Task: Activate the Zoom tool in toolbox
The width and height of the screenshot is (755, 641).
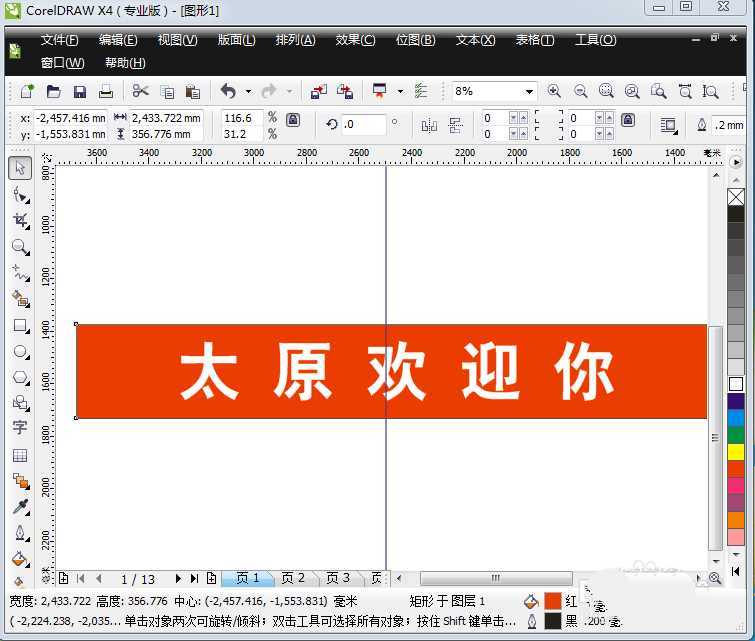Action: tap(20, 247)
